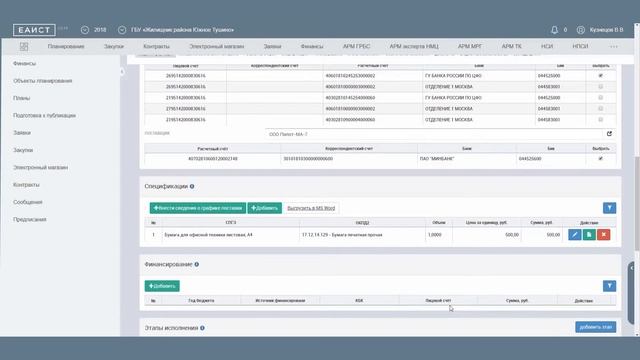Click Добавить in the Финансирование section
The image size is (640, 360).
coord(162,286)
